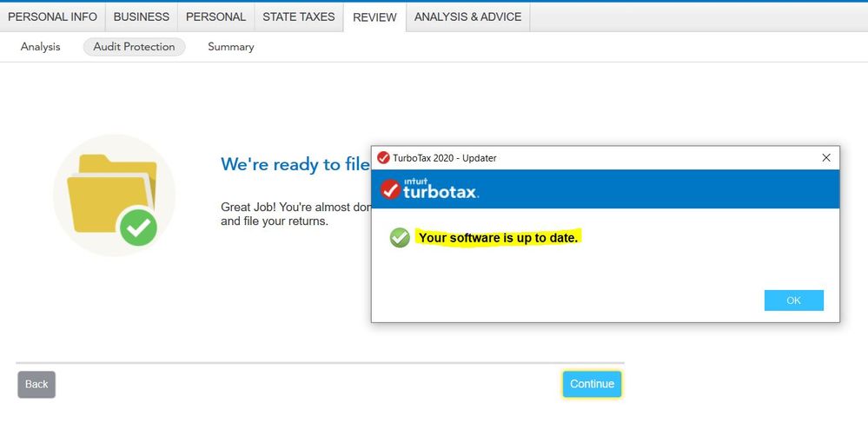Screen dimensions: 868x423
Task: Click the folder with checkmark icon
Action: pyautogui.click(x=114, y=195)
